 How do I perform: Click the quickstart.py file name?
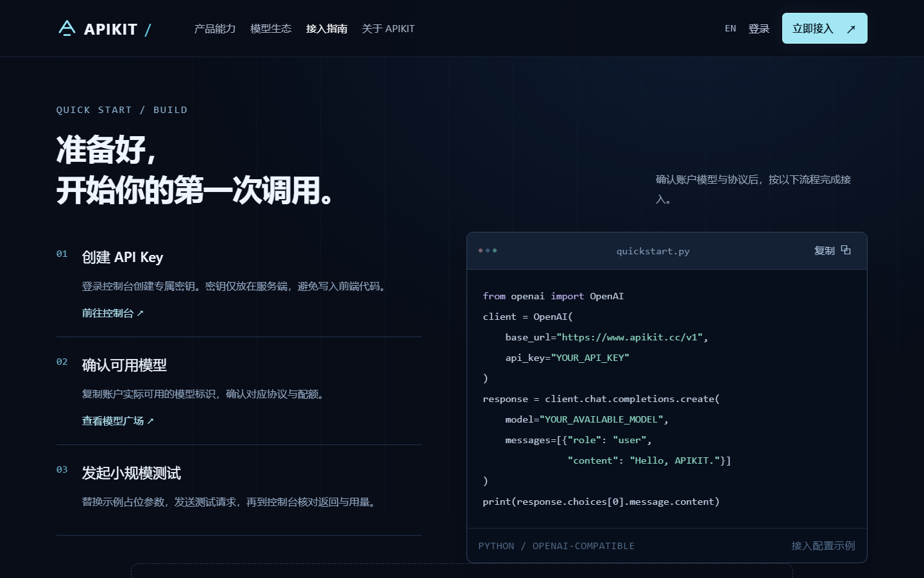653,251
